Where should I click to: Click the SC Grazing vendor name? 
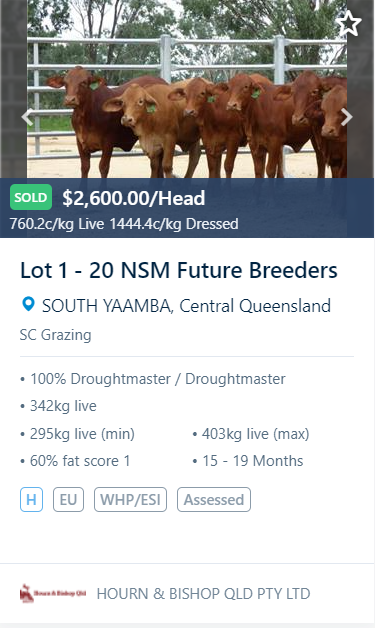click(x=56, y=335)
